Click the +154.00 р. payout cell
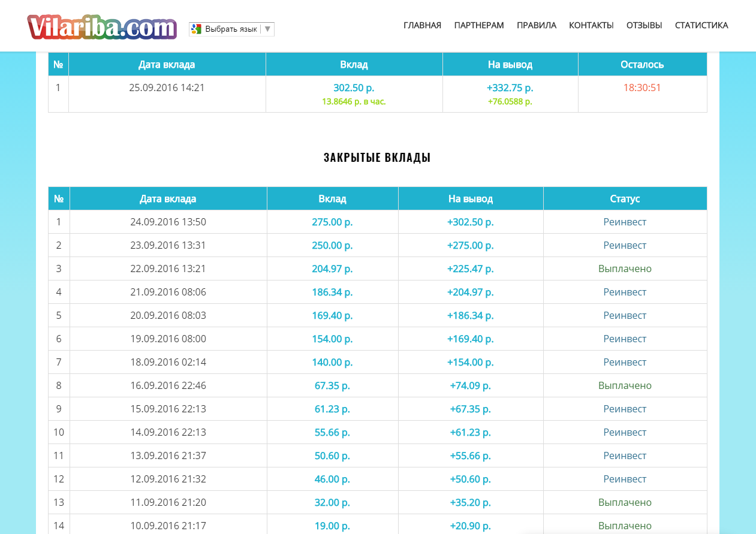756x534 pixels. [x=471, y=362]
